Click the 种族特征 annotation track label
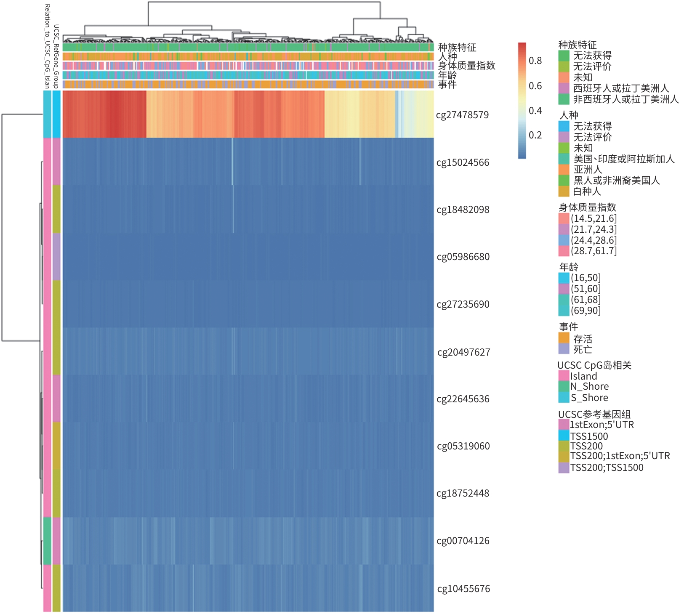The width and height of the screenshot is (700, 614). point(457,47)
